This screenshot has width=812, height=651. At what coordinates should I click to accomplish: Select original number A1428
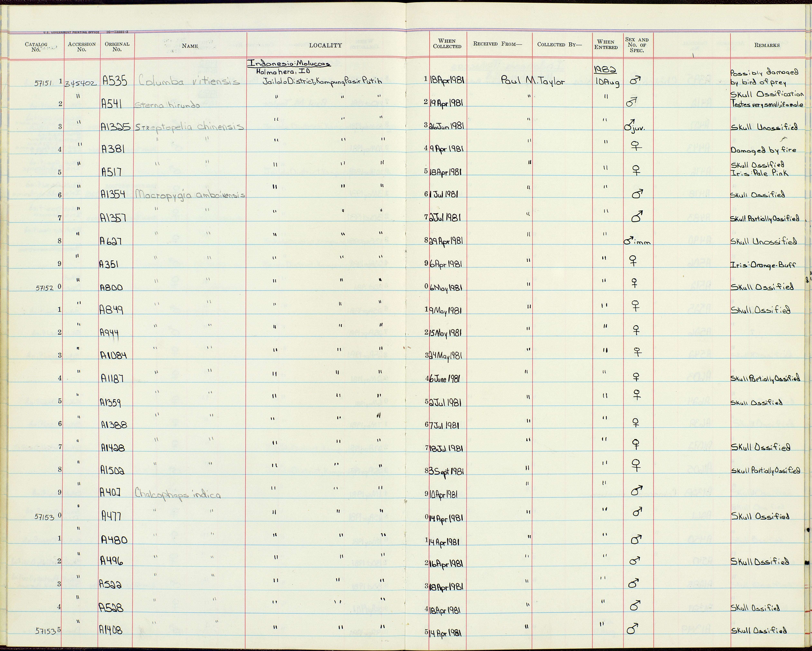pos(113,448)
